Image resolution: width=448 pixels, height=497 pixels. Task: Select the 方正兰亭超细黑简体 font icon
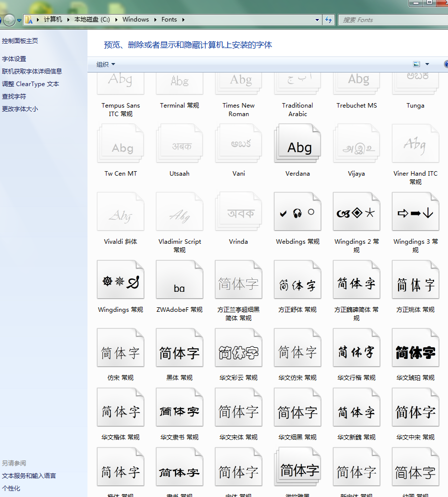(x=238, y=280)
